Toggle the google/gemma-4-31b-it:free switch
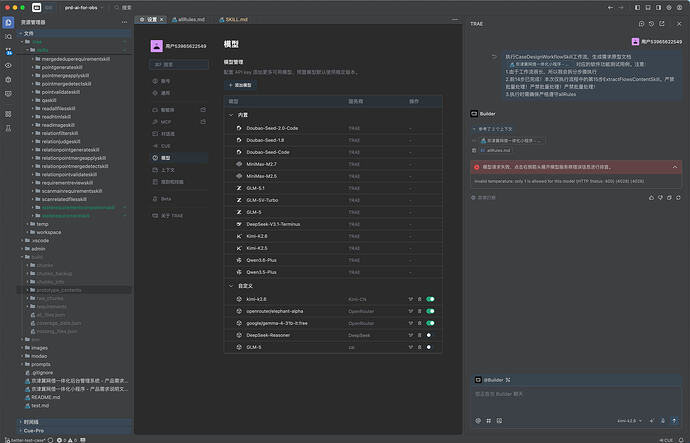The width and height of the screenshot is (690, 443). pos(430,323)
